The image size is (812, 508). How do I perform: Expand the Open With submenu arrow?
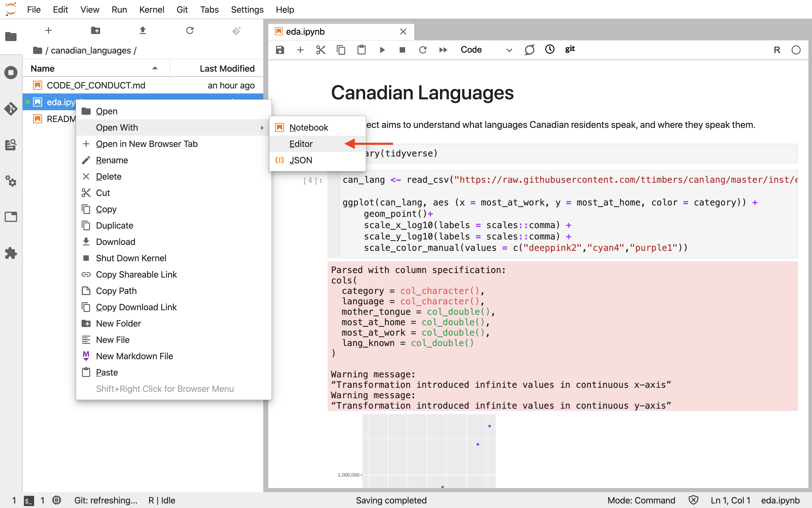click(x=262, y=128)
